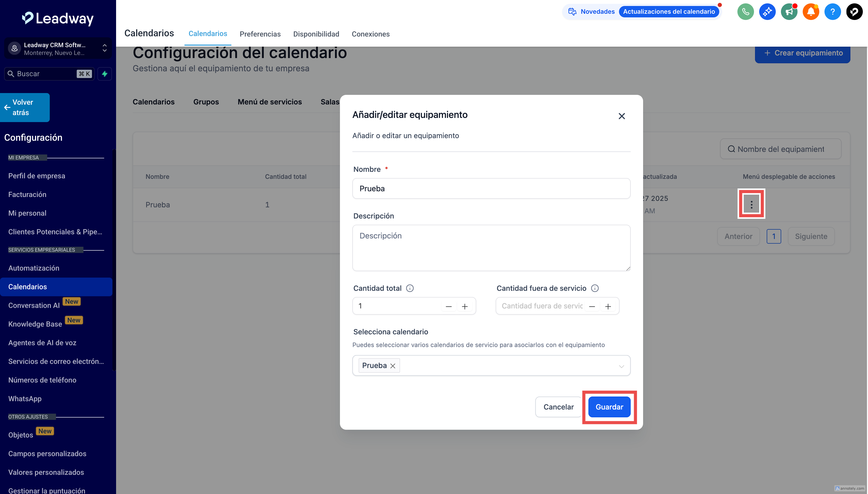Image resolution: width=868 pixels, height=494 pixels.
Task: Decrease Cantidad total with minus stepper
Action: tap(449, 306)
